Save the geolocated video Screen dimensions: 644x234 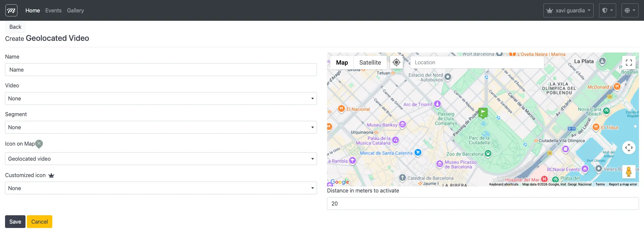click(15, 222)
